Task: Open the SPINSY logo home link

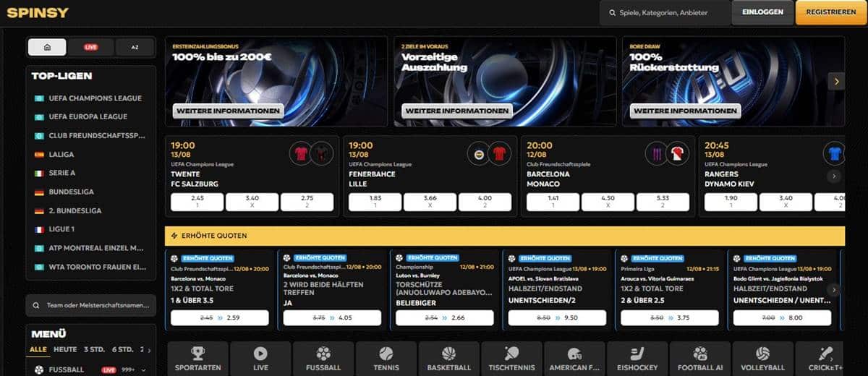Action: pos(38,13)
